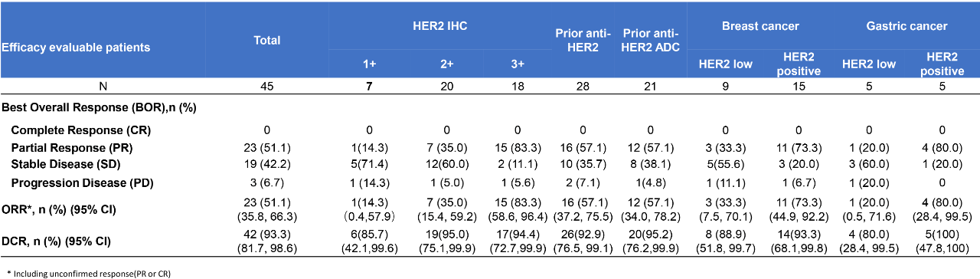Click the 15 (83.3) PR cell under 3+

coord(517,146)
